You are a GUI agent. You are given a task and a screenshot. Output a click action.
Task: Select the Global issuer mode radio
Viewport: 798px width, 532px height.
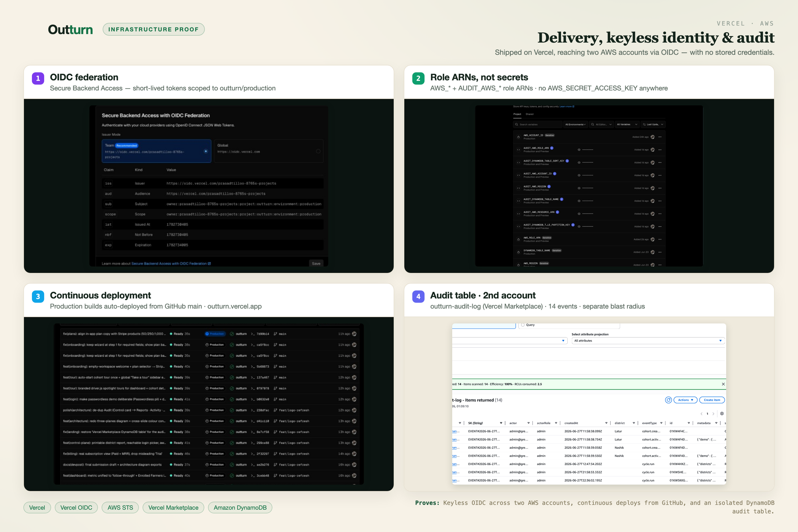click(318, 151)
